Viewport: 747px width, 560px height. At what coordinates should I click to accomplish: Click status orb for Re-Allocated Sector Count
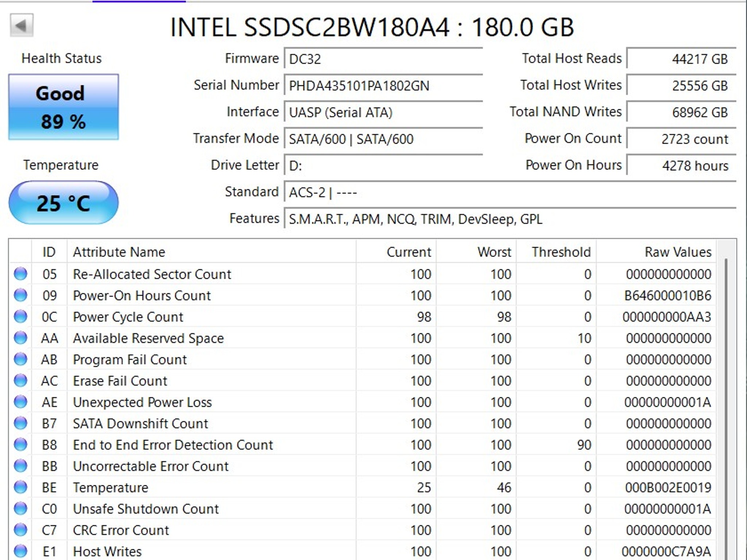pos(20,274)
